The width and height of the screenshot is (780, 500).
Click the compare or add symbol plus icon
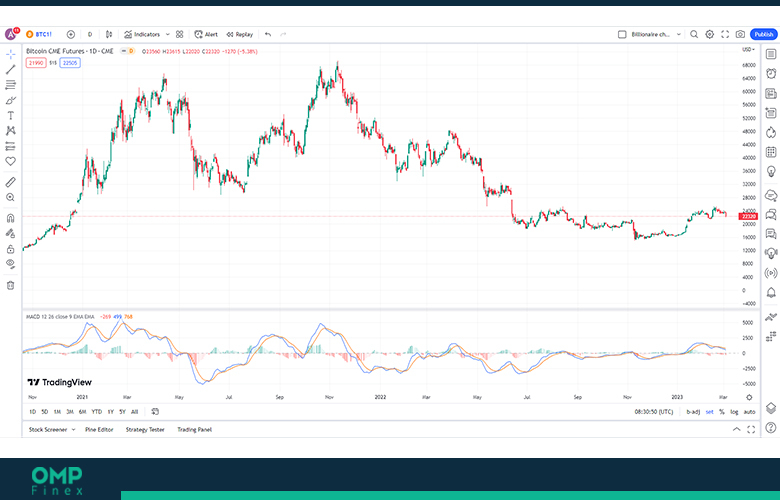tap(71, 34)
